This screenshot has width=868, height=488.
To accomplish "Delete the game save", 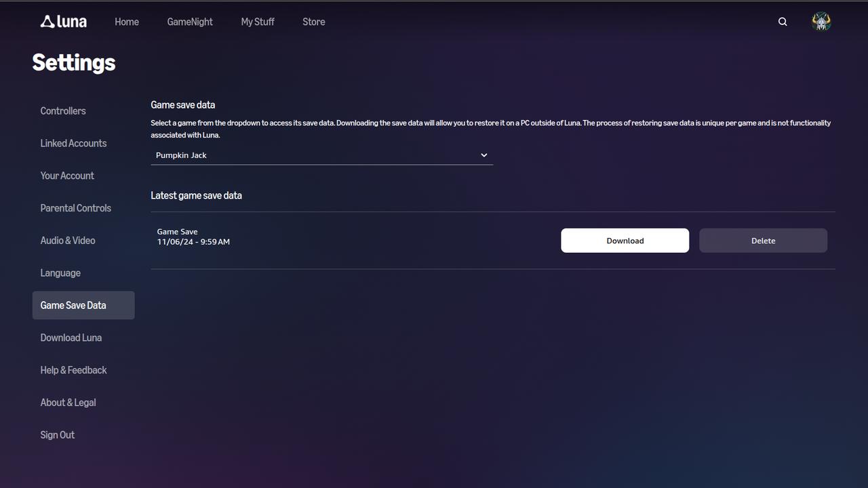I will coord(763,241).
